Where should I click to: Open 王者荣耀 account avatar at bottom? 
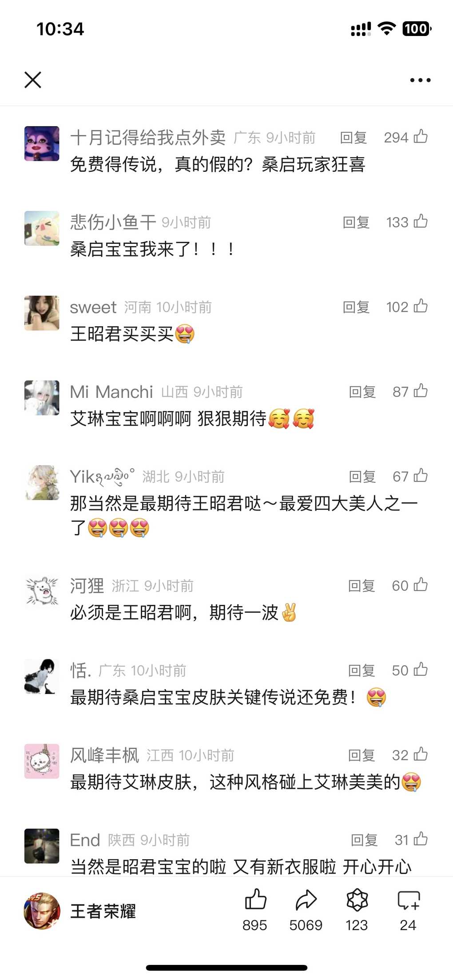42,911
